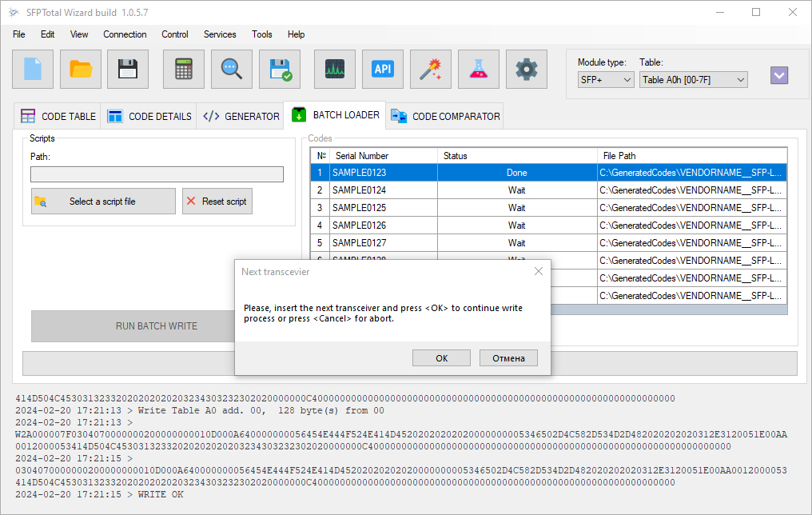The height and width of the screenshot is (515, 812).
Task: Click the CODE DETAILS tab icon
Action: [x=115, y=116]
